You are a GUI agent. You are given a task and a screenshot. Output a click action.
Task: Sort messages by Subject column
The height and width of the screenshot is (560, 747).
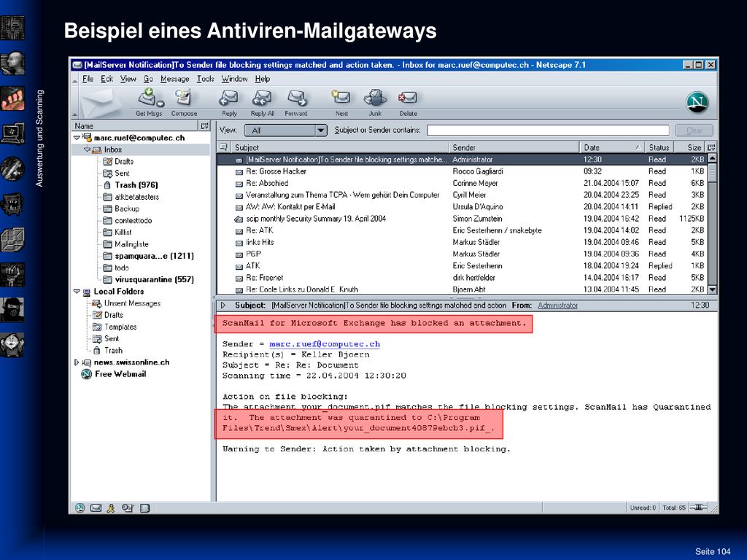pos(338,147)
